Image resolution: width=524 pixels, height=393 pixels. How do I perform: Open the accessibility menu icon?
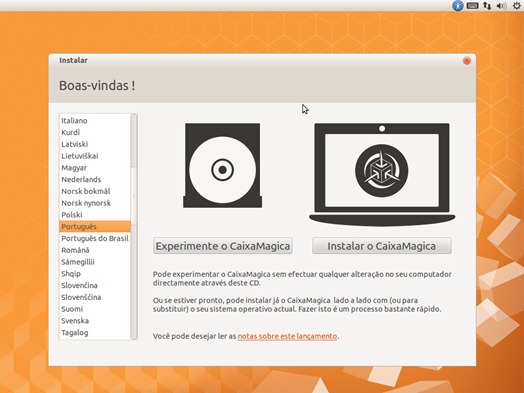coord(457,6)
